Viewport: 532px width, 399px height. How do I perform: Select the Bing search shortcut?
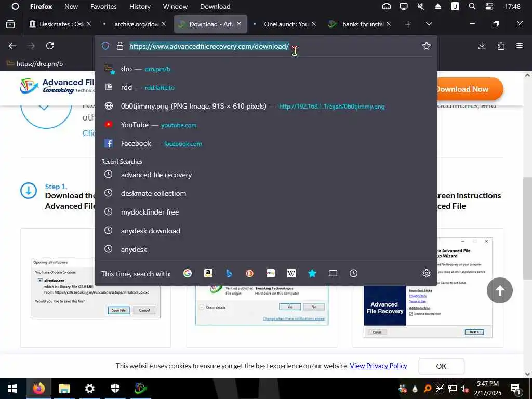tap(229, 273)
